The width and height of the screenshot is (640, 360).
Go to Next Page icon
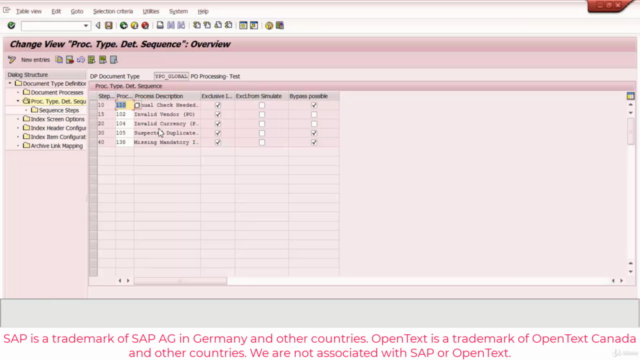pyautogui.click(x=218, y=25)
